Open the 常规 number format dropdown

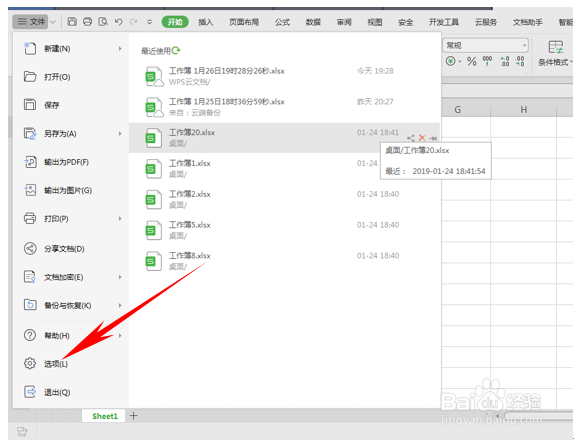pos(486,45)
